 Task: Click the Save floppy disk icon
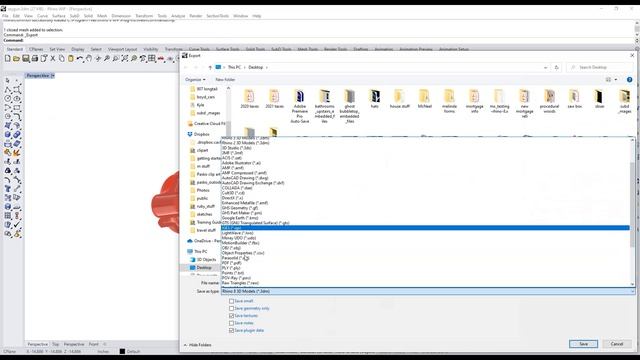(x=26, y=59)
